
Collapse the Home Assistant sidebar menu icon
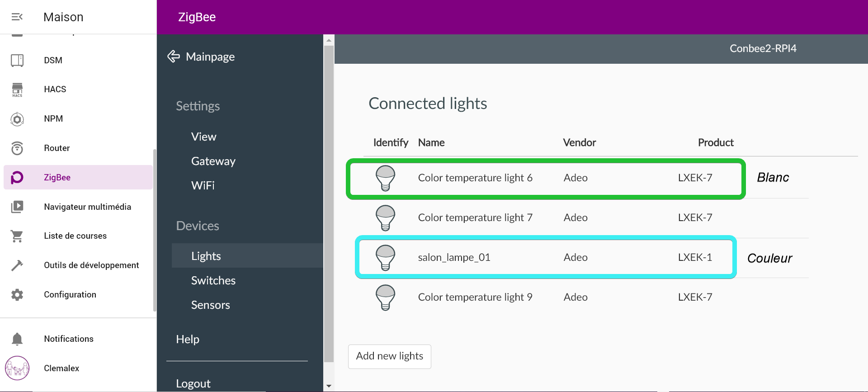[x=17, y=17]
